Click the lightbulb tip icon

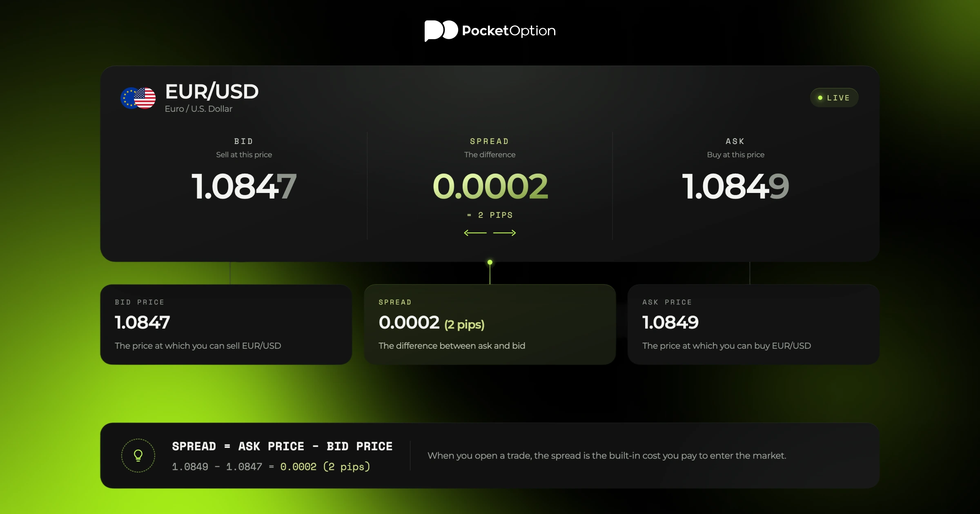[x=138, y=455]
